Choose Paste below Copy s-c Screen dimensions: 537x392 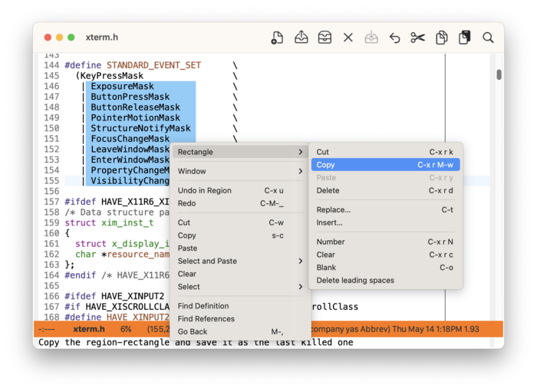coord(239,249)
